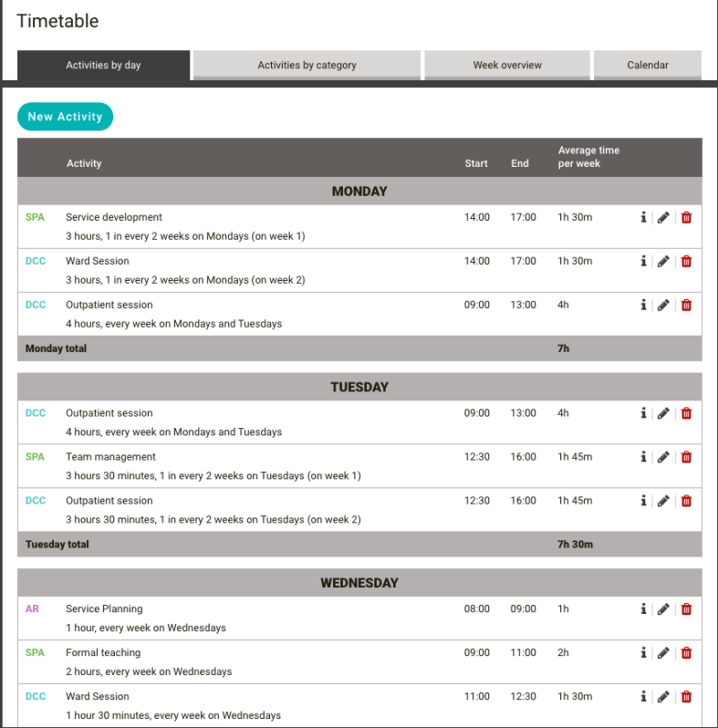
Task: View info for Monday's Outpatient session
Action: click(644, 305)
